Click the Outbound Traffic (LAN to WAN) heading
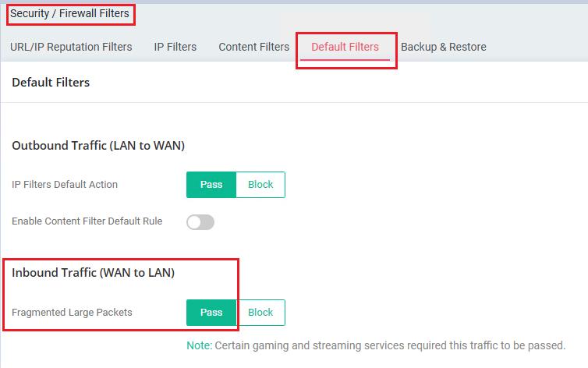The width and height of the screenshot is (588, 368). click(x=98, y=145)
